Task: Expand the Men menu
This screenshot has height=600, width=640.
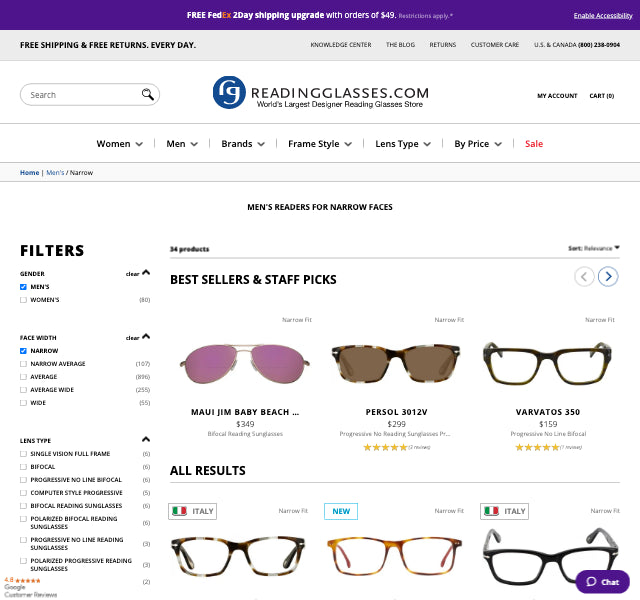Action: 182,144
